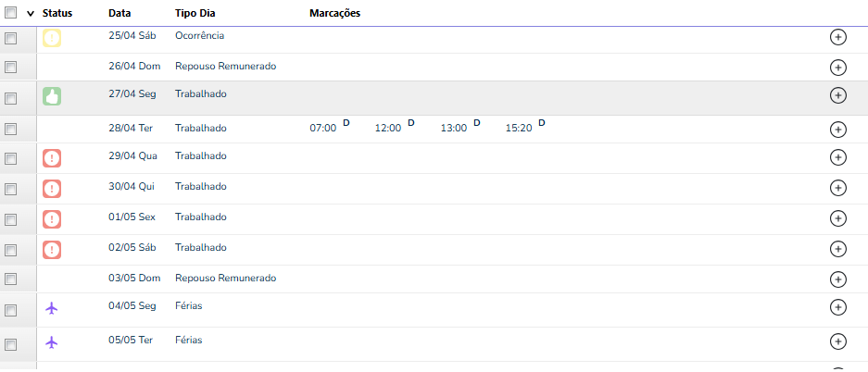Open the red warning status on 01/05 Sex

tap(52, 219)
